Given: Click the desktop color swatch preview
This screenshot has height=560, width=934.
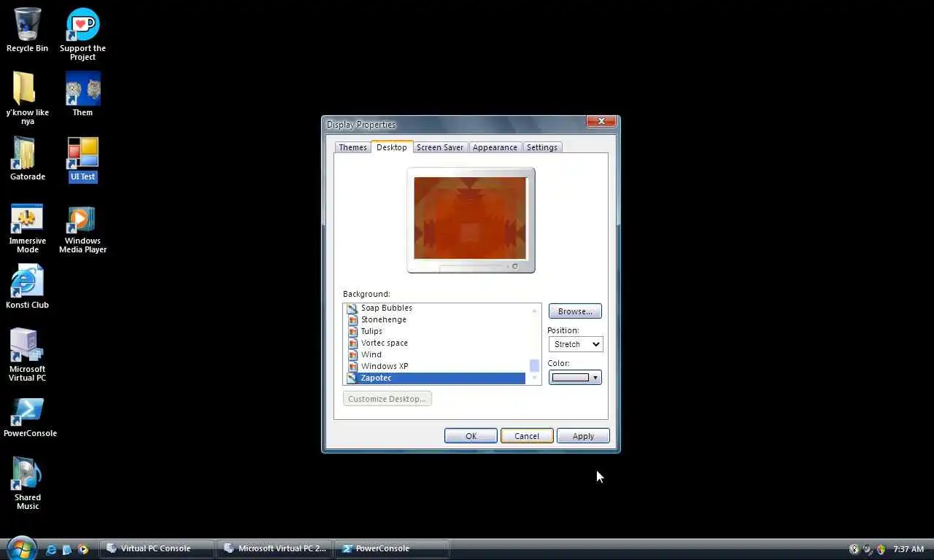Looking at the screenshot, I should 571,378.
